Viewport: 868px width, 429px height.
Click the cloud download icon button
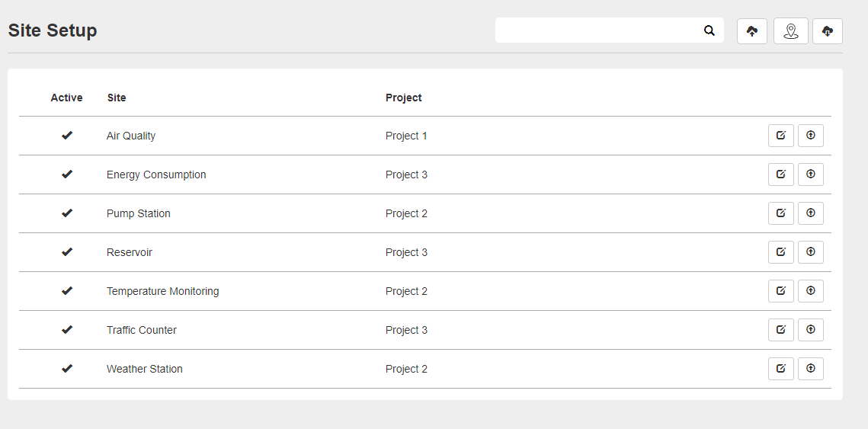[x=828, y=31]
